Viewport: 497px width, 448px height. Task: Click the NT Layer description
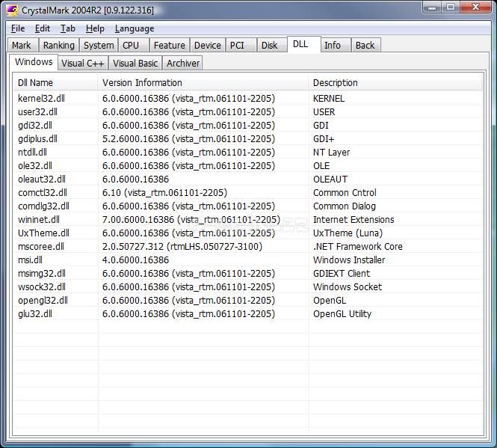[x=332, y=153]
